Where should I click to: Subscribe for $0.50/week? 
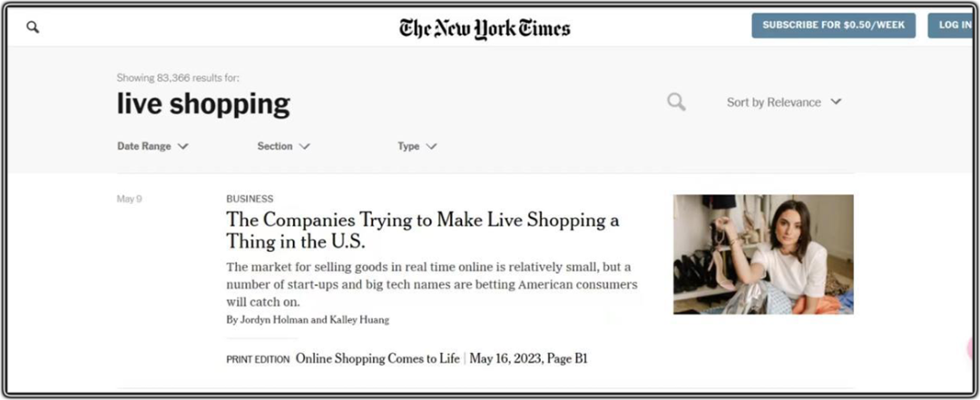(833, 25)
